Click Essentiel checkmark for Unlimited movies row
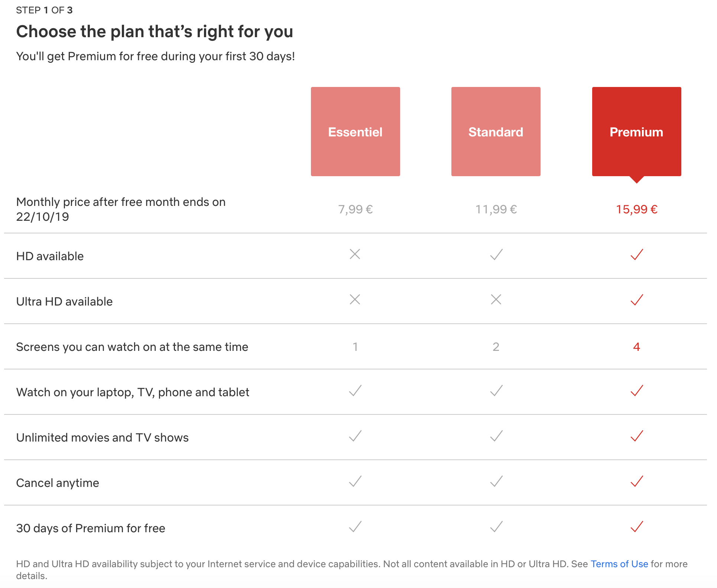The image size is (717, 588). (x=356, y=436)
